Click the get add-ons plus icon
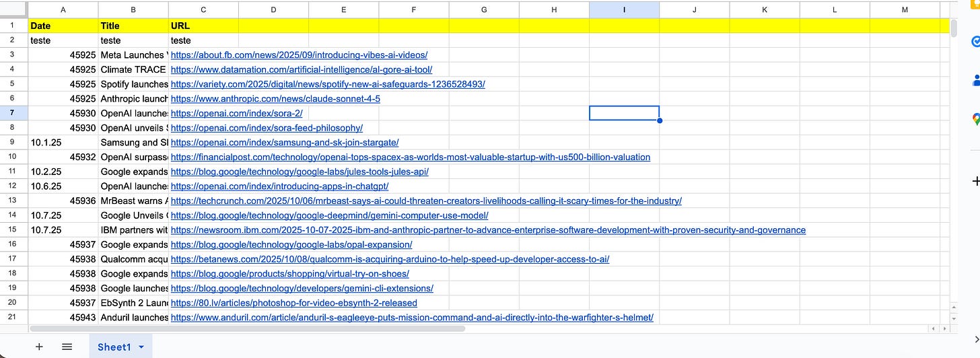The image size is (980, 358). 976,181
